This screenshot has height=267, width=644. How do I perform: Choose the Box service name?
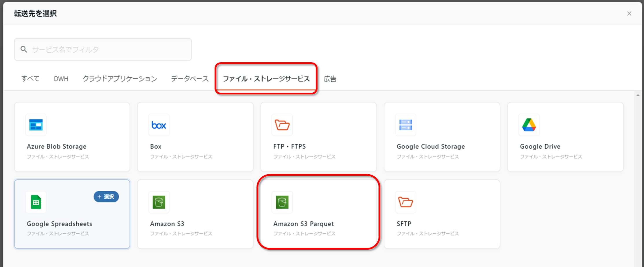tap(156, 147)
